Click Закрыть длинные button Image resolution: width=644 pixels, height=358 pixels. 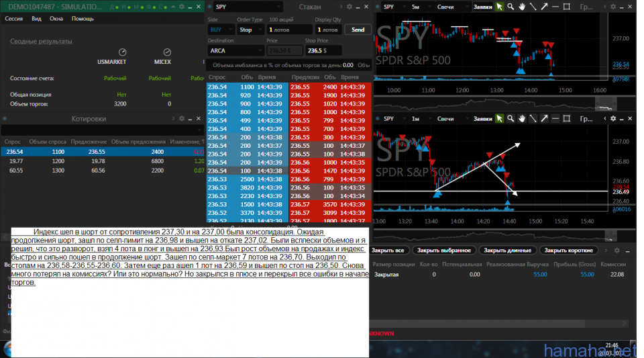pos(507,251)
